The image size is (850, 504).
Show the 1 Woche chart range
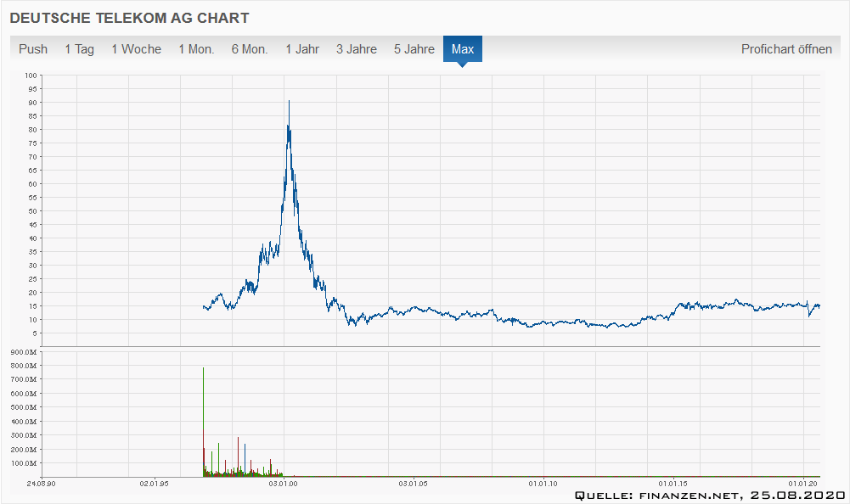(136, 49)
